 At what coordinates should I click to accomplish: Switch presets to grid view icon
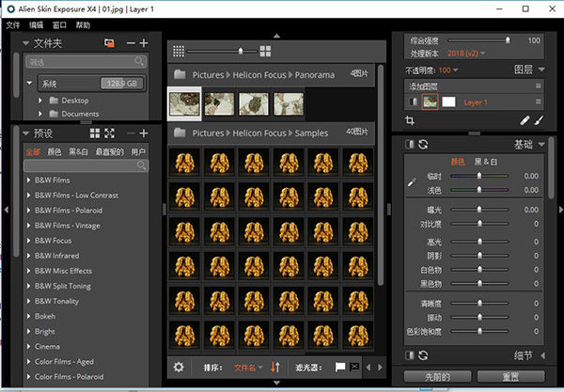coord(94,133)
